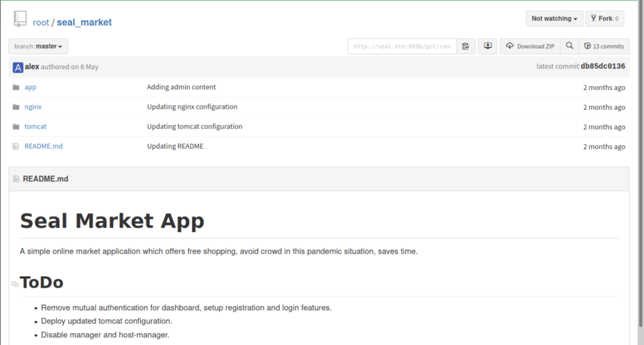Open the repository search magnifier
Image resolution: width=644 pixels, height=345 pixels.
tap(569, 46)
